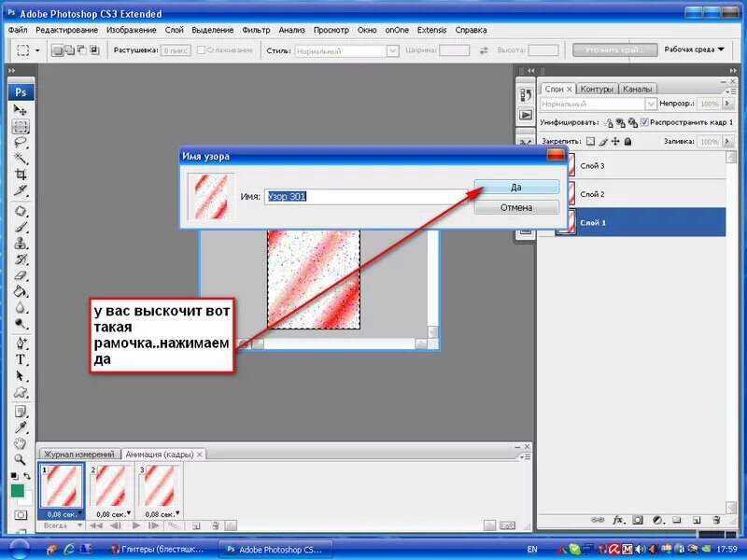This screenshot has height=560, width=747.
Task: Open 'Заливка' fill slider arrow
Action: pos(727,142)
